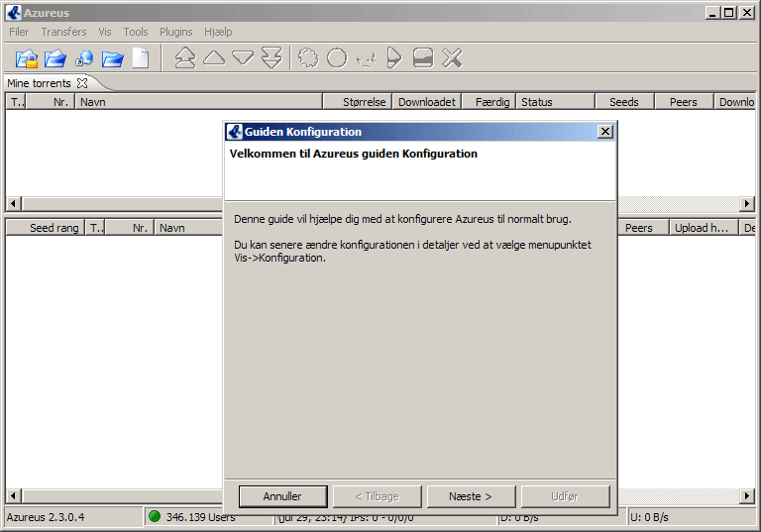Image resolution: width=761 pixels, height=532 pixels.
Task: Click the stop square toolbar icon
Action: coord(423,58)
